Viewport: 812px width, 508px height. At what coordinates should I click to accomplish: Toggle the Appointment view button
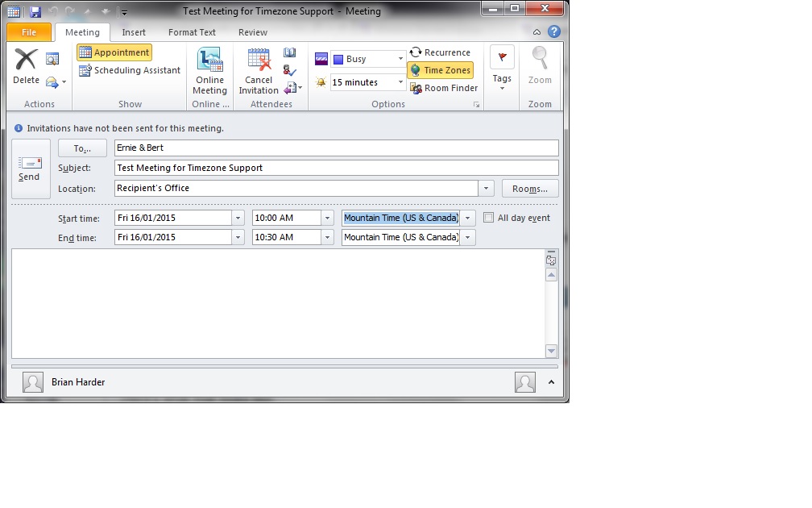[114, 52]
